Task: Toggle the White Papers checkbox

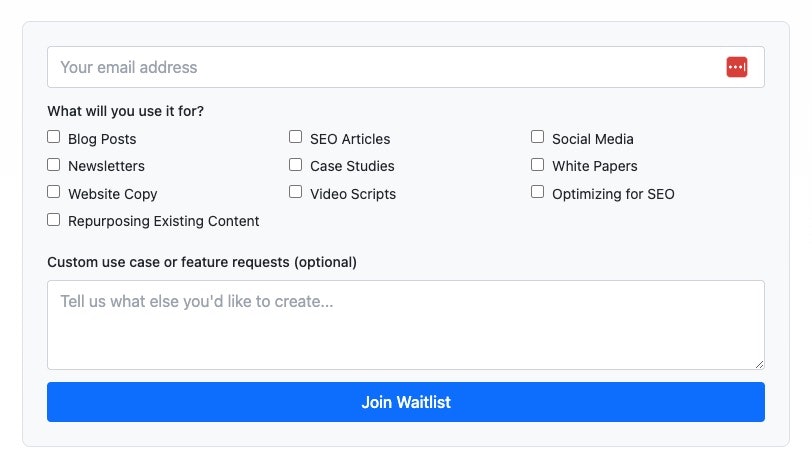Action: pyautogui.click(x=538, y=165)
